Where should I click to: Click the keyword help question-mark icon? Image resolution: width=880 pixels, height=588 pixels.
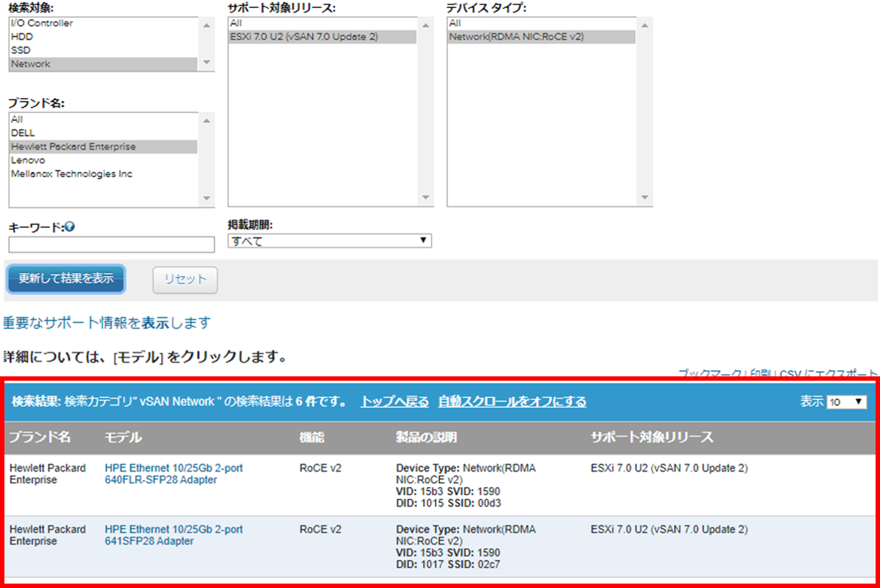[x=69, y=226]
